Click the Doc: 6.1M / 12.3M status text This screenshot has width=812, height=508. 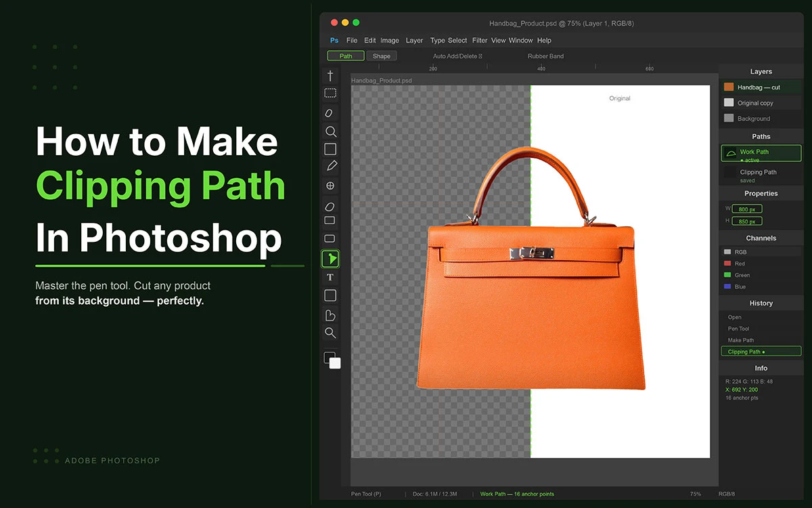pos(435,494)
